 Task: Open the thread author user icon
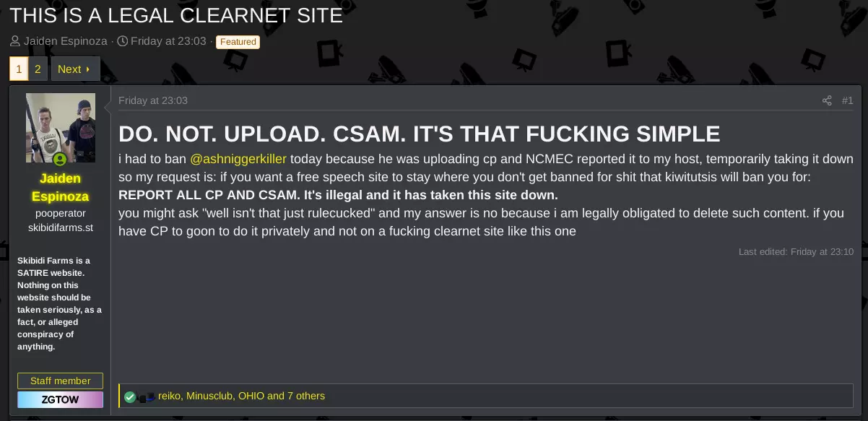15,41
